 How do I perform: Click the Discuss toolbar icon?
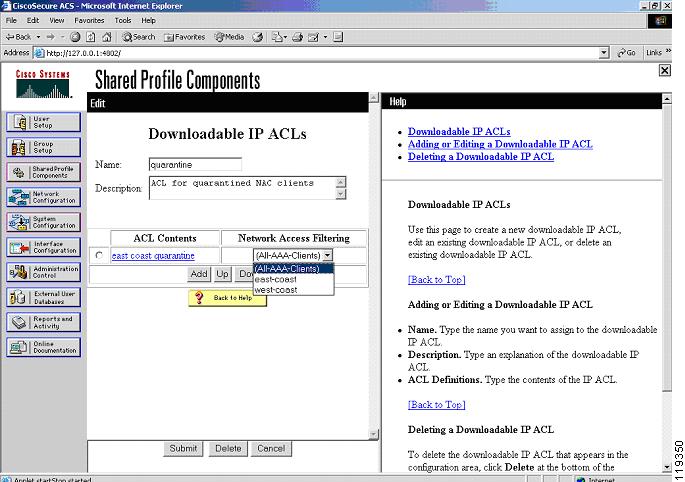338,37
